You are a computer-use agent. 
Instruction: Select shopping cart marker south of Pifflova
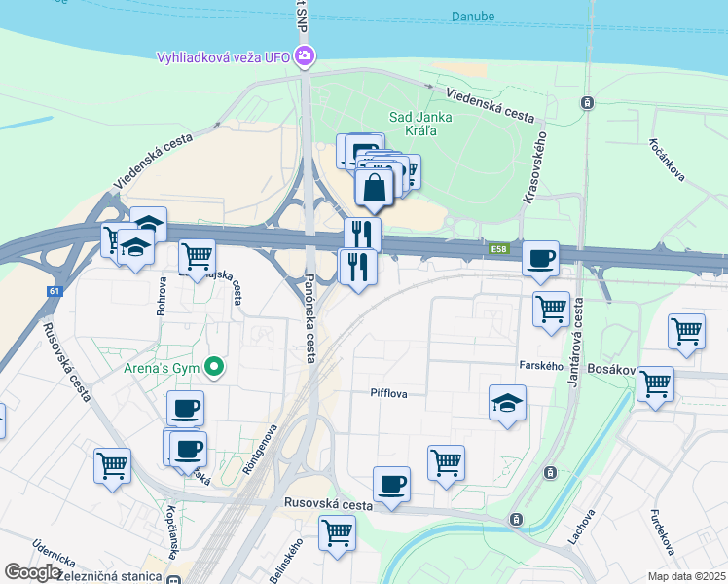446,465
